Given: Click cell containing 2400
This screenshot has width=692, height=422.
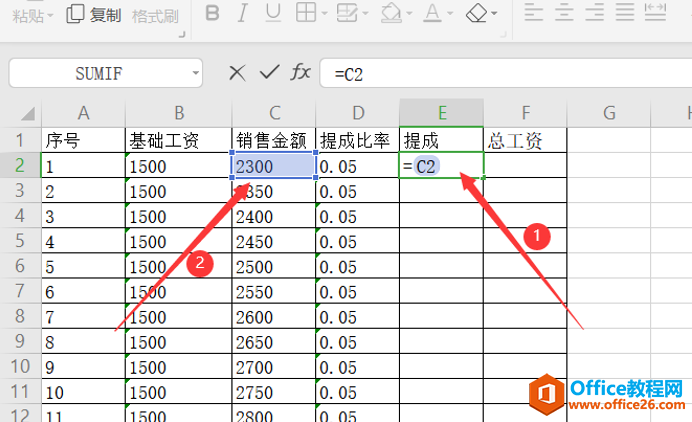Looking at the screenshot, I should click(x=274, y=216).
